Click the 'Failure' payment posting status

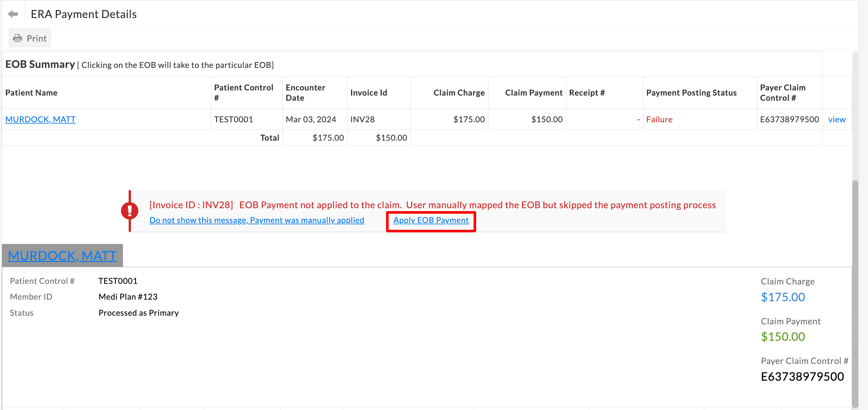[659, 119]
